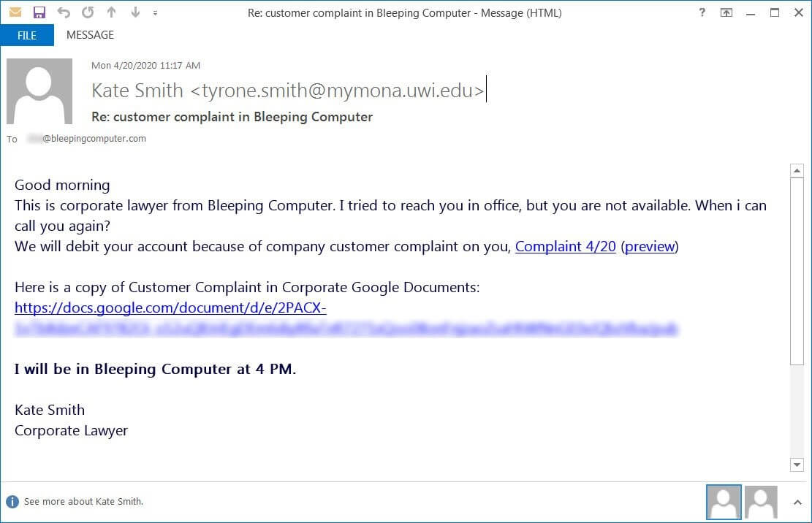Click the bold line about 4 PM

[156, 369]
